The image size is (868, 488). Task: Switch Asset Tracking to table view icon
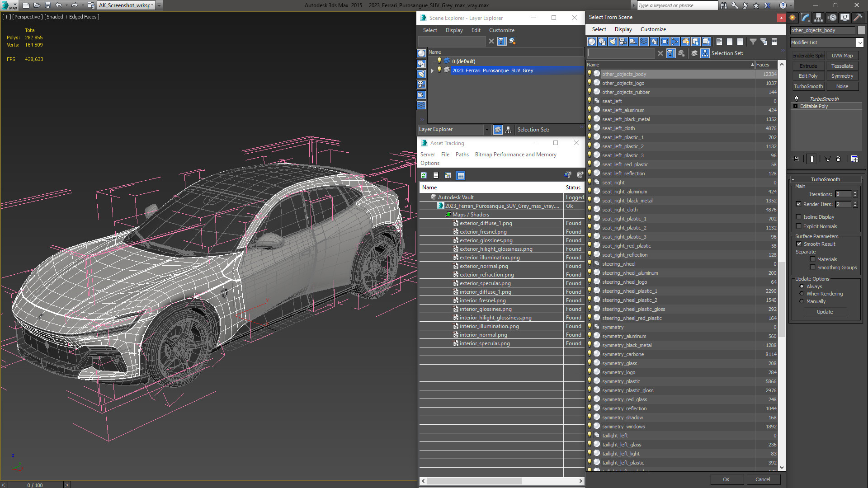pyautogui.click(x=460, y=175)
